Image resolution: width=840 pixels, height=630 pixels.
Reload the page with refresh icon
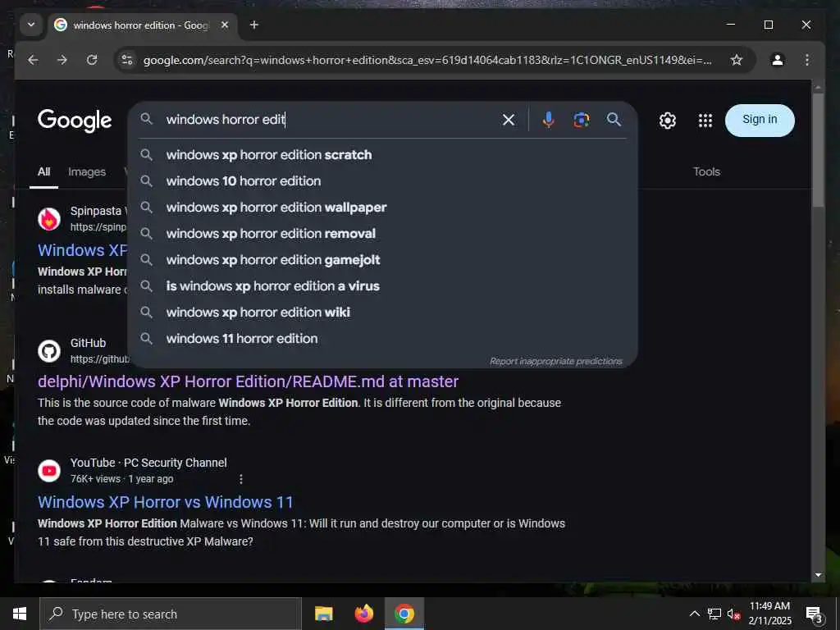[92, 60]
